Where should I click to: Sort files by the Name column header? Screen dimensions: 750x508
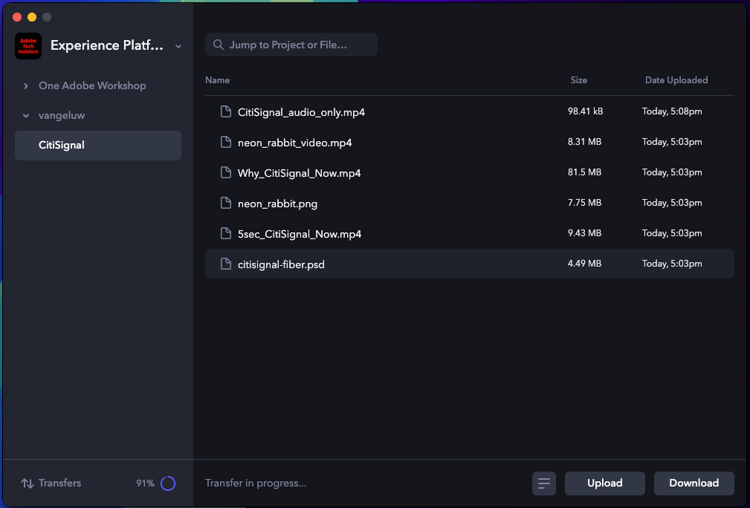tap(217, 80)
